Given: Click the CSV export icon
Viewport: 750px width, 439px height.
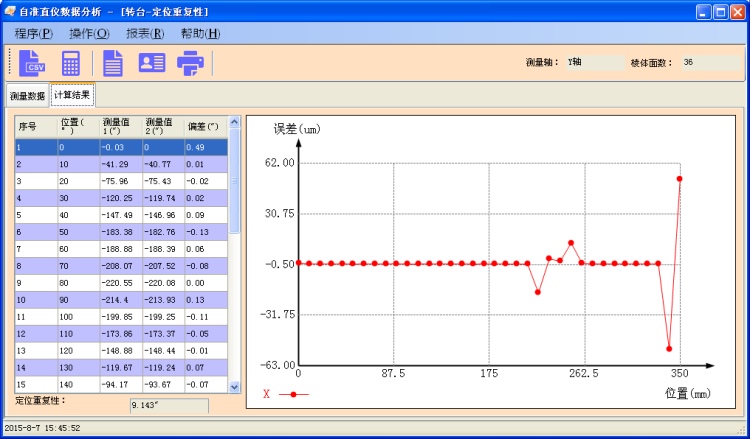Looking at the screenshot, I should [x=31, y=63].
